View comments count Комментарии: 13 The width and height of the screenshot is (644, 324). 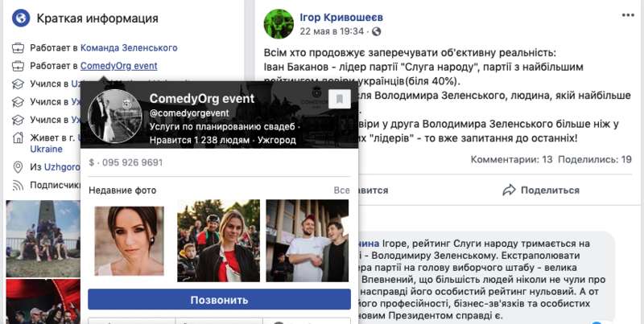click(x=512, y=159)
